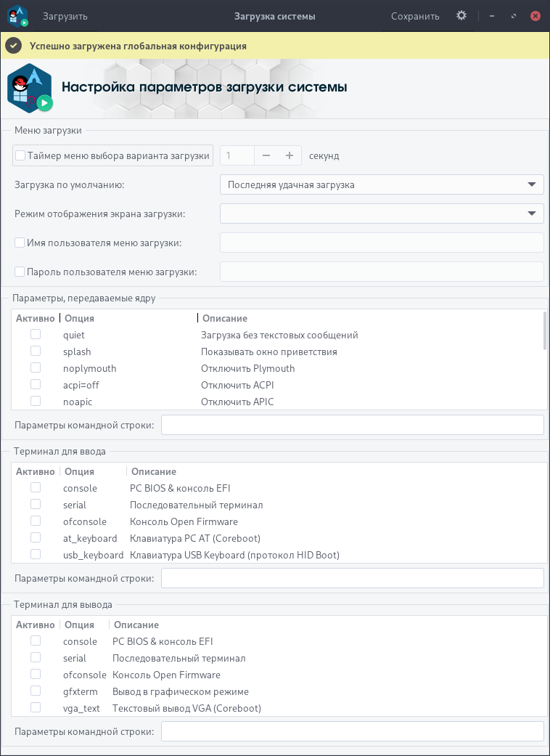Click the Загрузить button
This screenshot has height=756, width=550.
(65, 16)
